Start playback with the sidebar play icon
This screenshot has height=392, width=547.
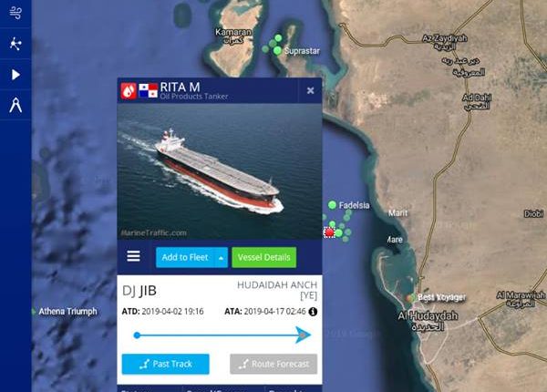[x=15, y=75]
